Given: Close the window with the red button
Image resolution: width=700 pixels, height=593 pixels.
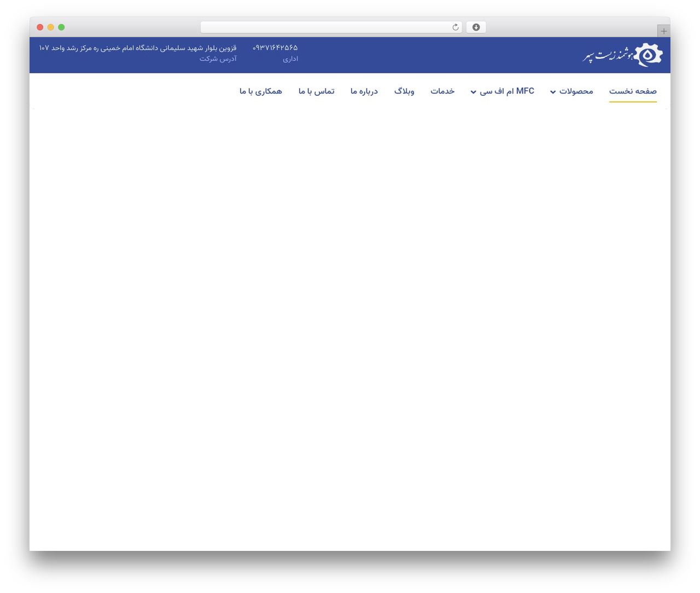Looking at the screenshot, I should tap(40, 27).
